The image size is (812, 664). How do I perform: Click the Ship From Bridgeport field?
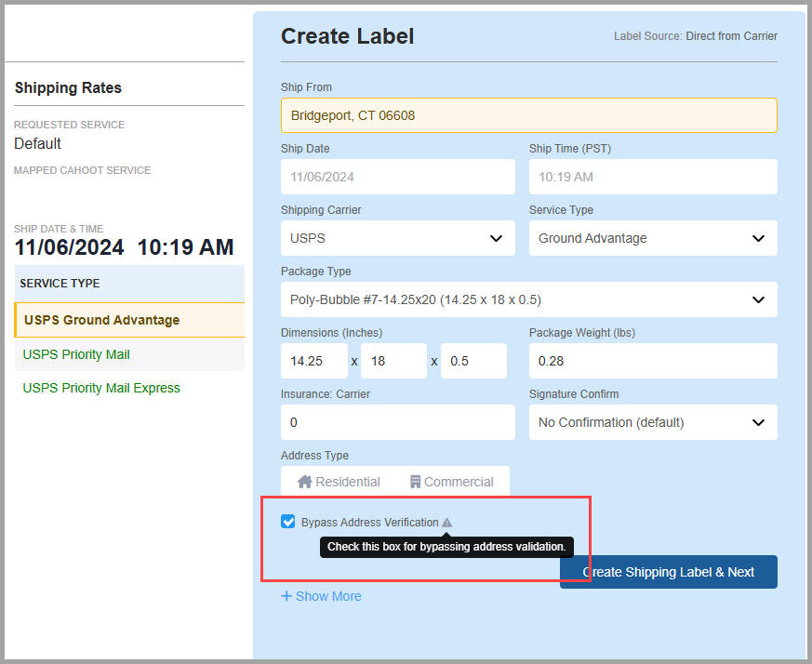click(528, 115)
